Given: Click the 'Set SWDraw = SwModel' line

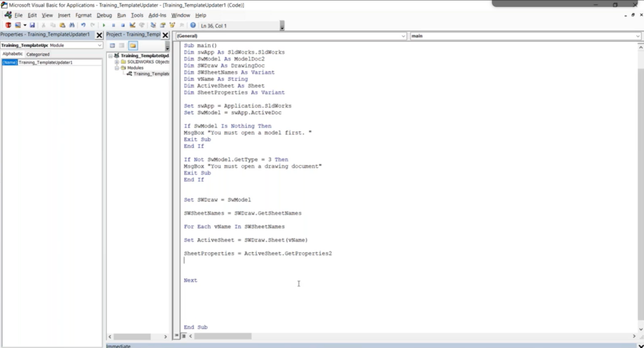Looking at the screenshot, I should (217, 200).
